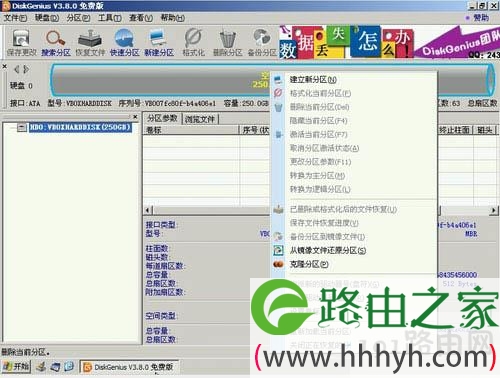Screen dimensions: 500x378
Task: Click the 删除分区 delete partition trash icon
Action: coord(228,42)
